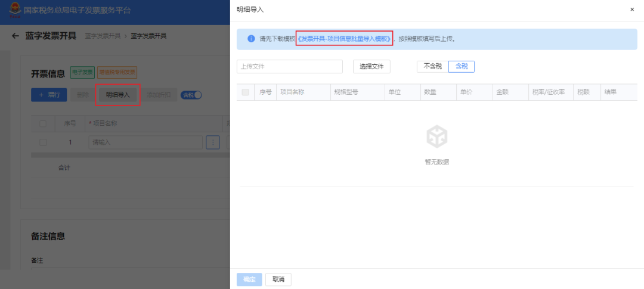Tick the select-all checkbox in import table header

[x=246, y=92]
